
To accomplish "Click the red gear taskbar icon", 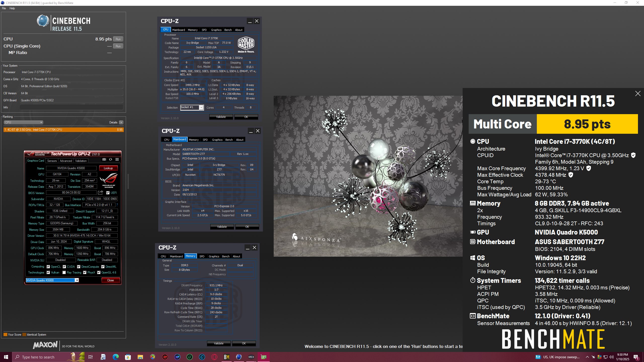I will pos(165,357).
